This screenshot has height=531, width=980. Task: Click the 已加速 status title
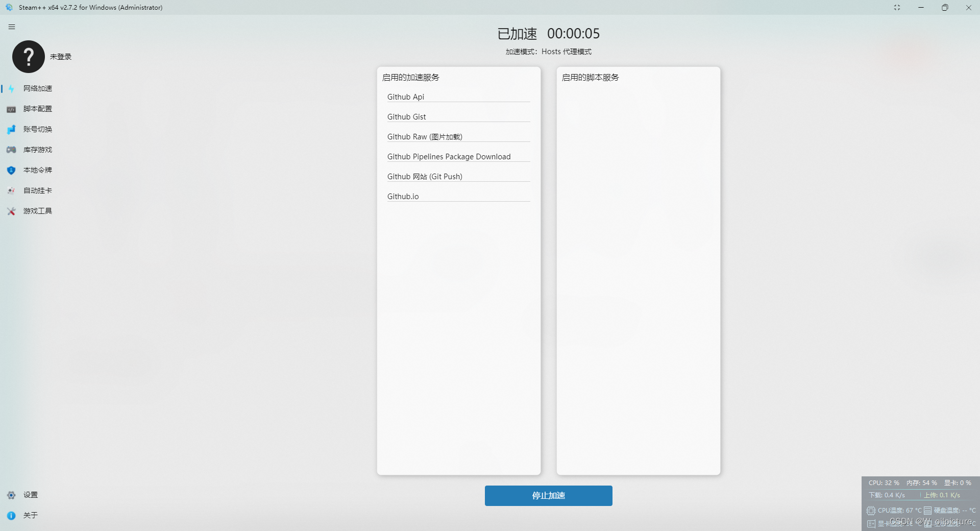517,34
